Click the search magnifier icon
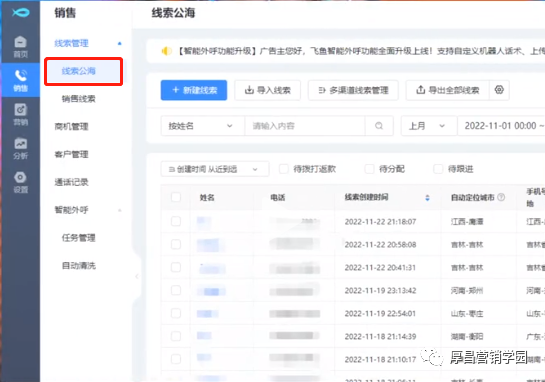 (x=379, y=126)
